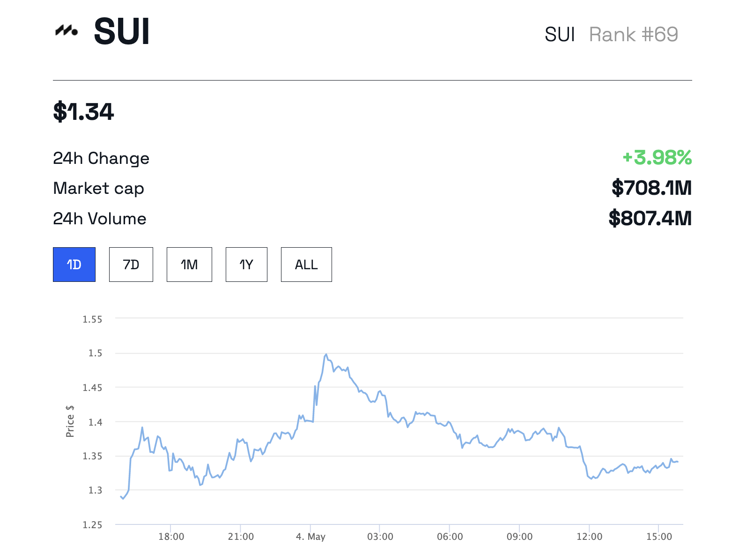Click the $807.4M 24h volume value
754x560 pixels.
pyautogui.click(x=650, y=219)
